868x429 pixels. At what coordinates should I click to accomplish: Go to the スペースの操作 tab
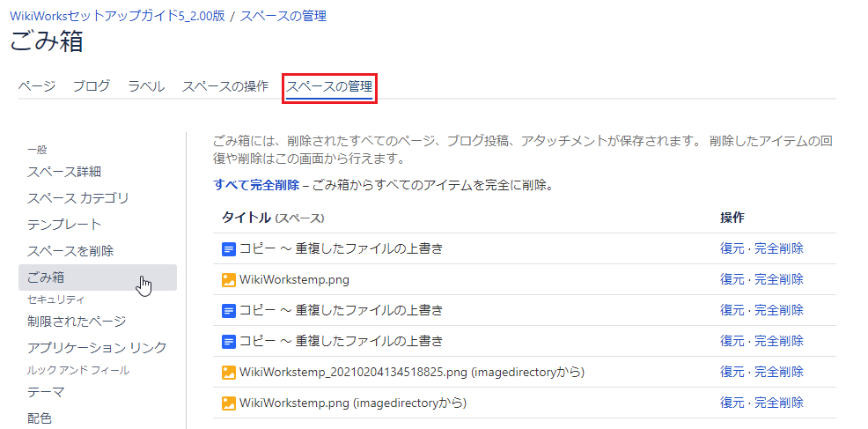(225, 86)
